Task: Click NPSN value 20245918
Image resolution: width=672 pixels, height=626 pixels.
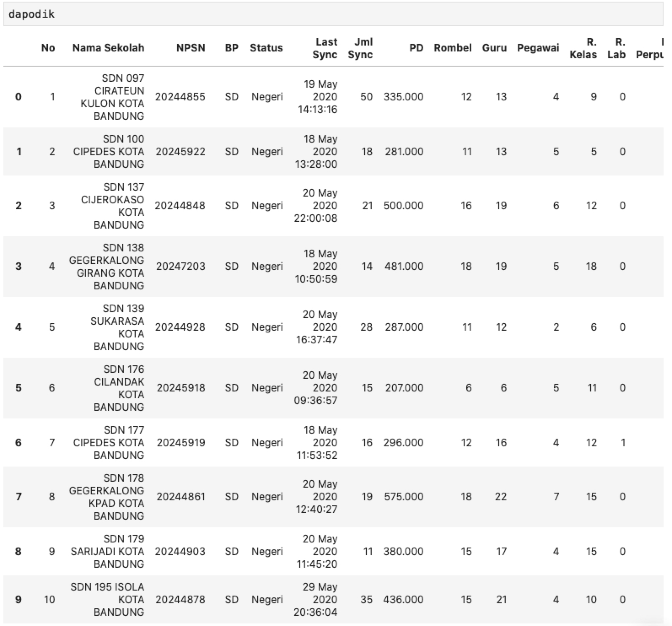Action: tap(181, 388)
